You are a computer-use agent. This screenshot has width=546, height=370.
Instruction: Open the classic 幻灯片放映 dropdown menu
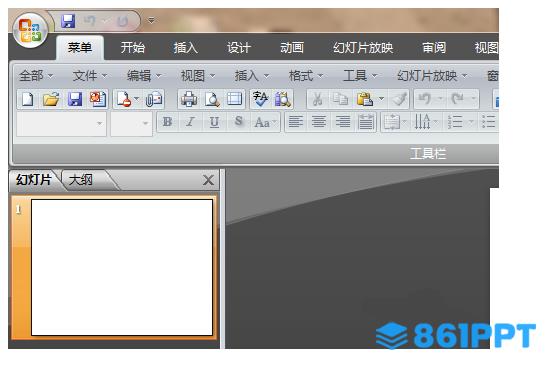click(x=432, y=76)
